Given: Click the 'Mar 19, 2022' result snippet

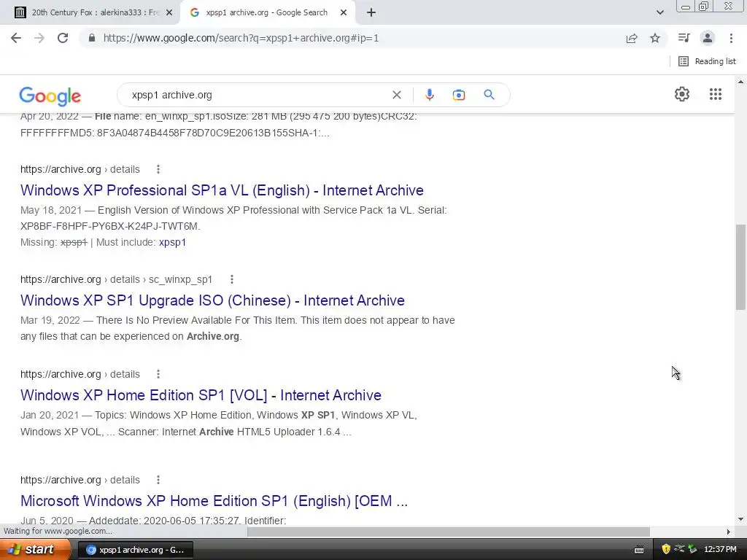Looking at the screenshot, I should click(238, 328).
